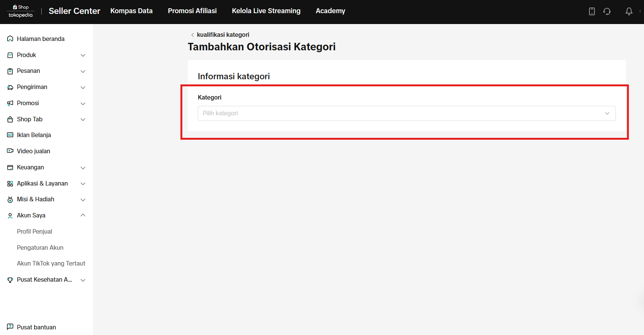644x335 pixels.
Task: Open Akun TikTok yang Tertaut
Action: [x=51, y=264]
